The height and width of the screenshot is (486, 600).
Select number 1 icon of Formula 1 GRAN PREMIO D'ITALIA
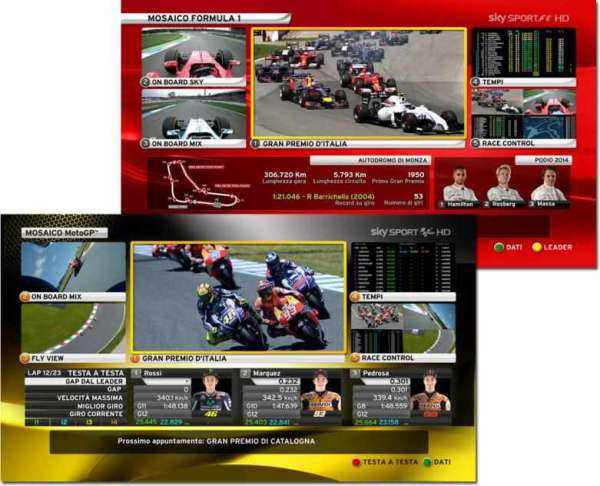(x=256, y=144)
